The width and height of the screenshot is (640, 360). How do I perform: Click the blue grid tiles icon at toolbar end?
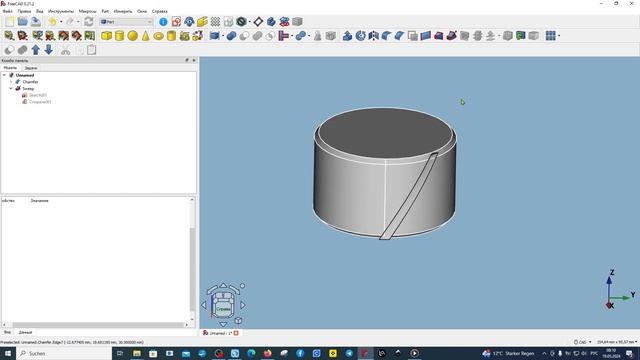(551, 36)
